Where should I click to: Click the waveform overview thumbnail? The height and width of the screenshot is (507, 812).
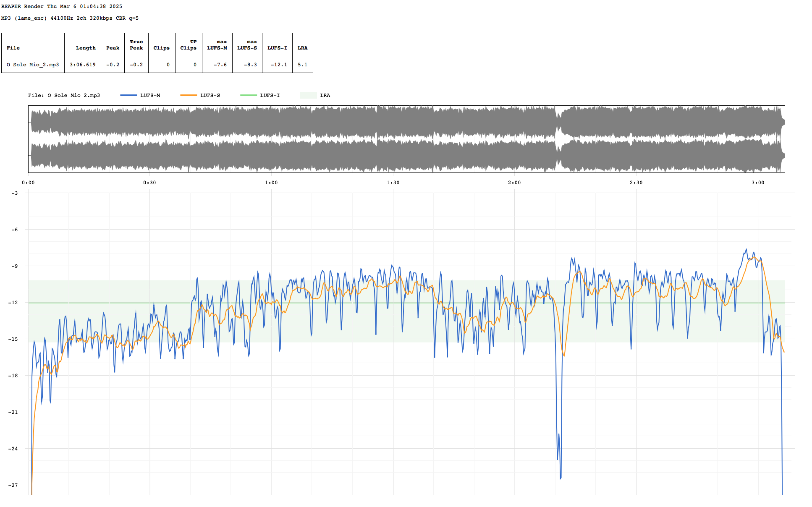tap(406, 139)
